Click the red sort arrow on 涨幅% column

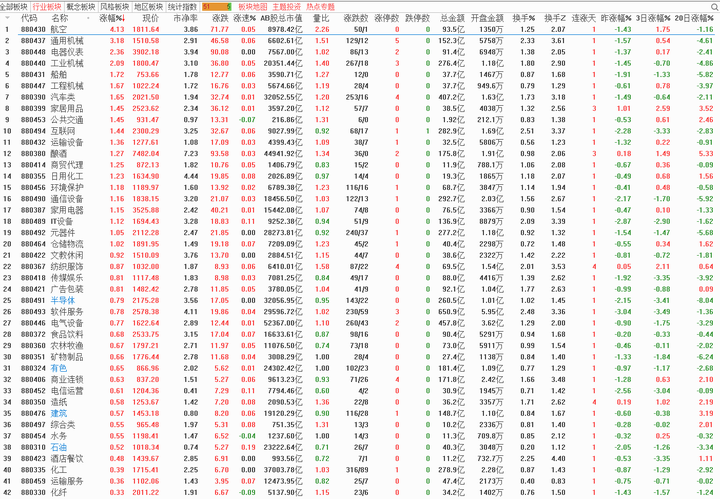pyautogui.click(x=124, y=18)
